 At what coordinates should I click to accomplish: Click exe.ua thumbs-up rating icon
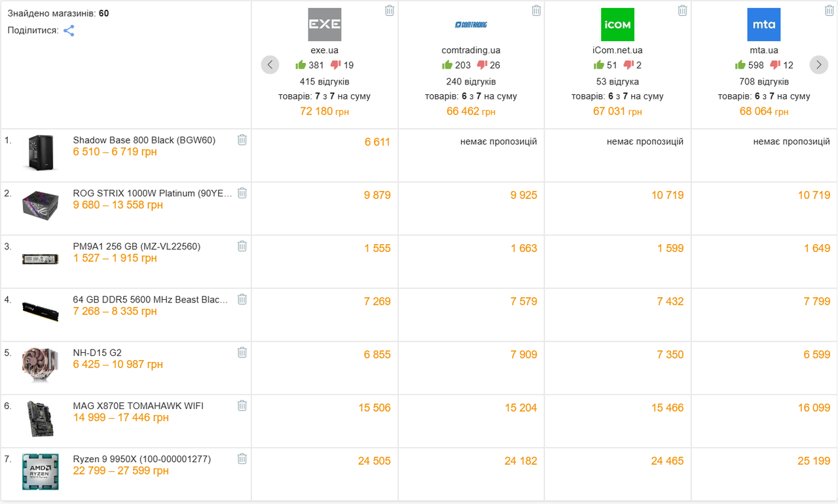tap(301, 65)
